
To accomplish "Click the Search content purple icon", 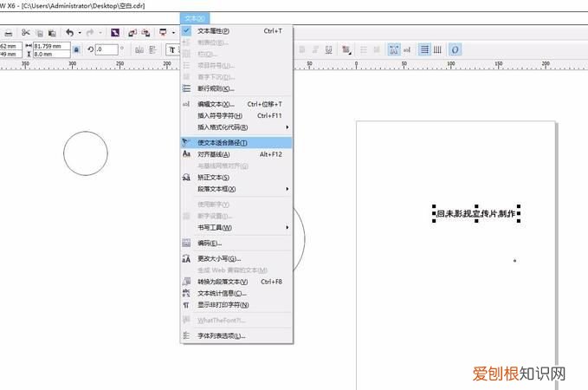I will click(115, 33).
